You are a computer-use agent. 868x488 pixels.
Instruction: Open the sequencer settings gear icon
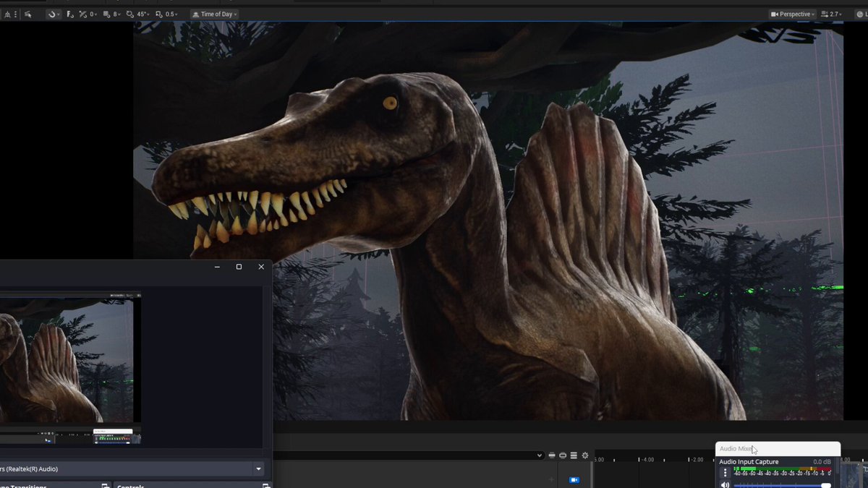[585, 455]
